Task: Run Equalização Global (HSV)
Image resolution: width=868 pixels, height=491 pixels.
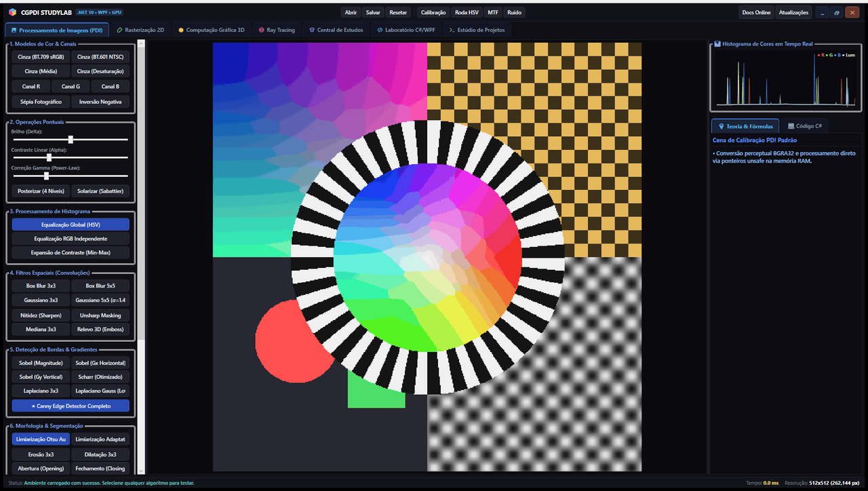Action: 71,224
